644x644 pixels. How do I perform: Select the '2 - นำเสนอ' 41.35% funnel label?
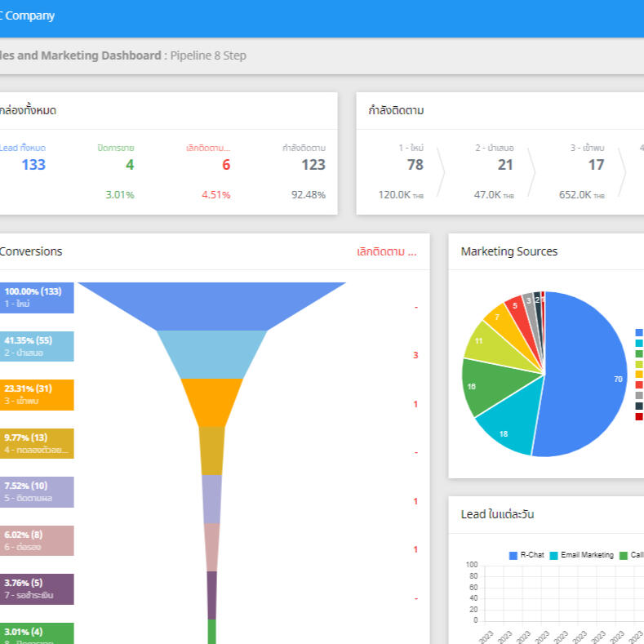point(37,346)
